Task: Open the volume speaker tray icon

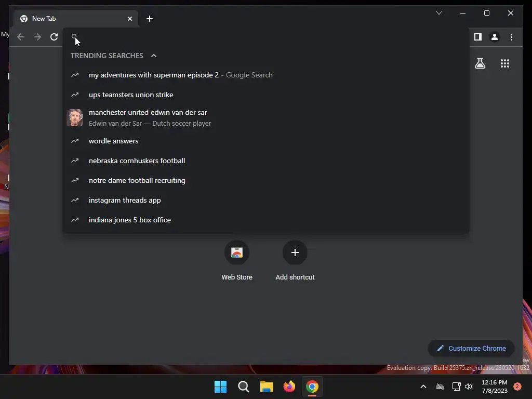Action: click(469, 387)
